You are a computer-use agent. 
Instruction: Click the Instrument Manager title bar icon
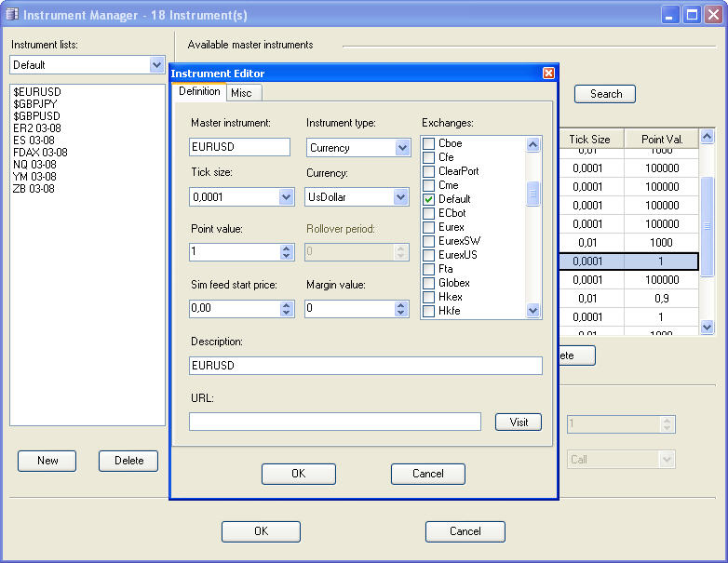[12, 15]
